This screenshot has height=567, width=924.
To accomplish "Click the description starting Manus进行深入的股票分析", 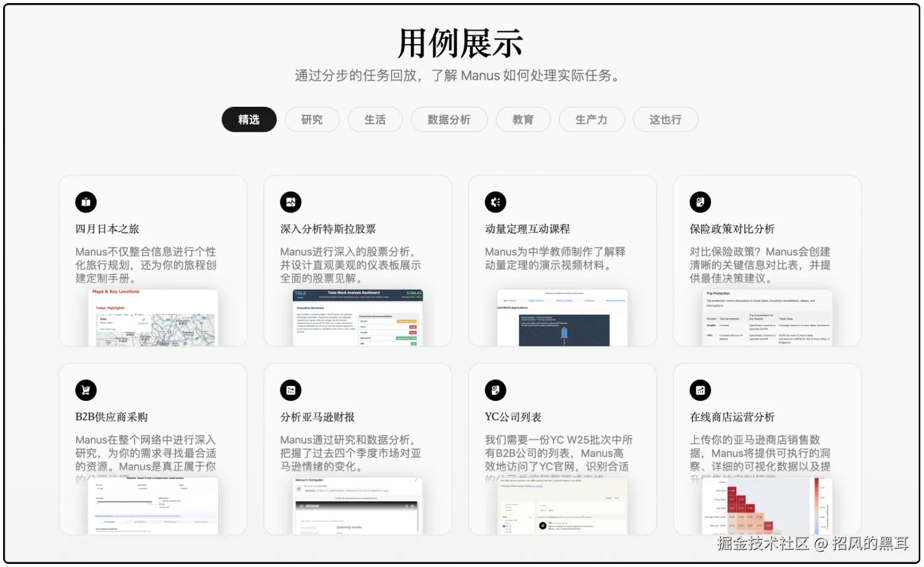I will click(x=350, y=265).
